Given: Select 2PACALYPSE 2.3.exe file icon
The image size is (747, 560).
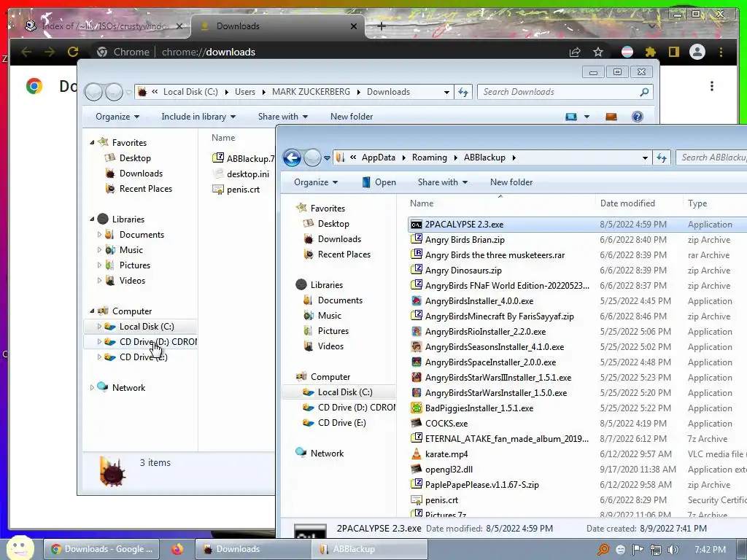Looking at the screenshot, I should coord(417,225).
